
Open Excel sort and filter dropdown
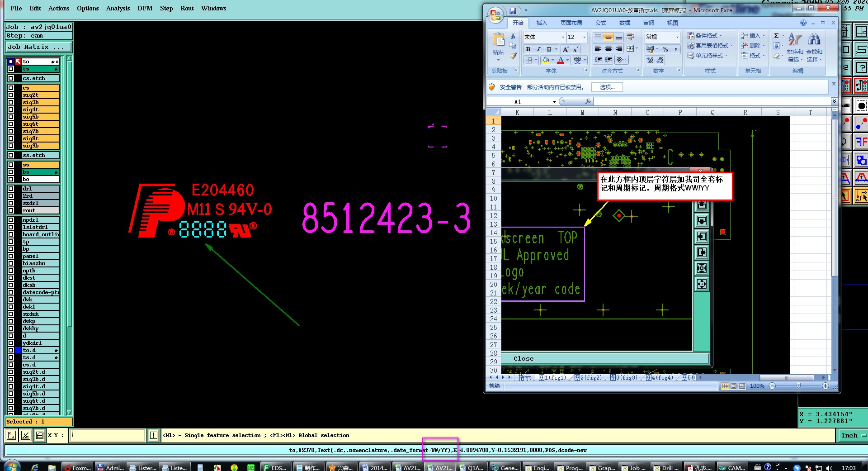click(x=795, y=47)
